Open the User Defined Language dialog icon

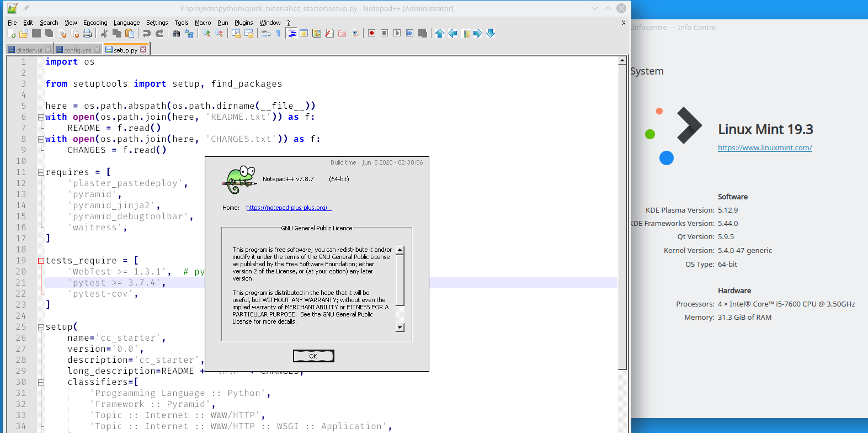(x=304, y=33)
